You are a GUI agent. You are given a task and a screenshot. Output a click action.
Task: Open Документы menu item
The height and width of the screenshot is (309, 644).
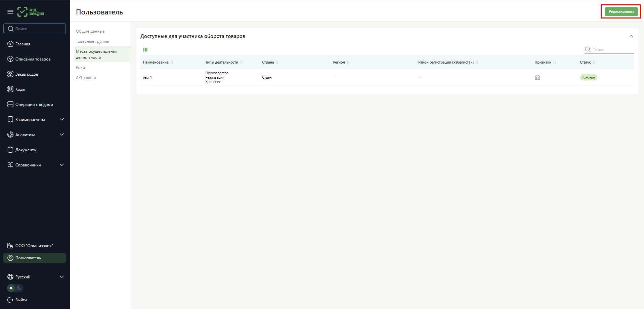pos(26,150)
